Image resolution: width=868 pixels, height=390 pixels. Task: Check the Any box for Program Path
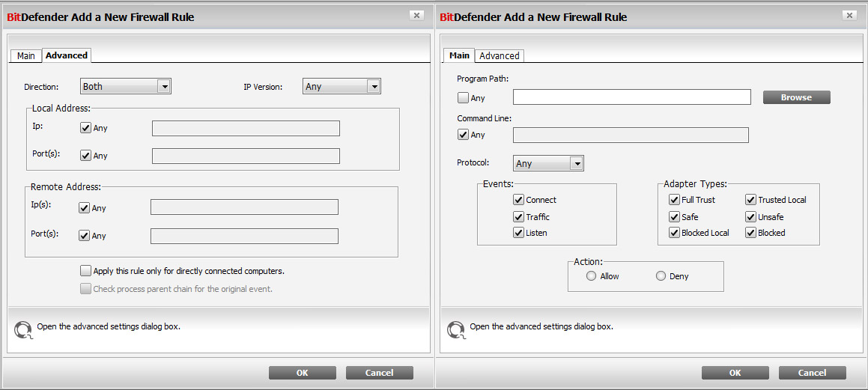tap(463, 98)
